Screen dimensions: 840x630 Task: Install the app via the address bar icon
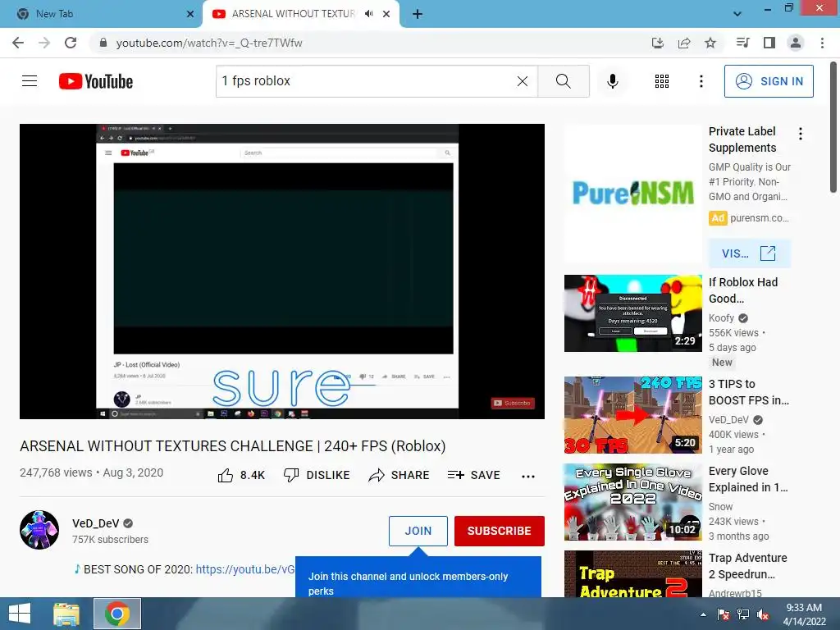[x=657, y=43]
